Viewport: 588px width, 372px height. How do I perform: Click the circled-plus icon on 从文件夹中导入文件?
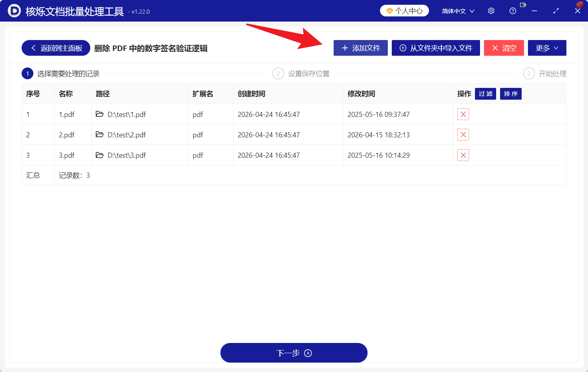point(402,48)
